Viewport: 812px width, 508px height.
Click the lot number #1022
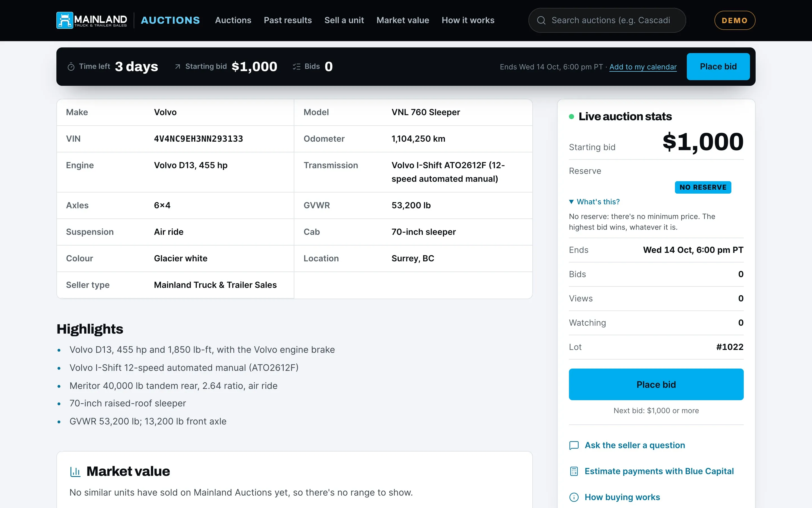[730, 347]
